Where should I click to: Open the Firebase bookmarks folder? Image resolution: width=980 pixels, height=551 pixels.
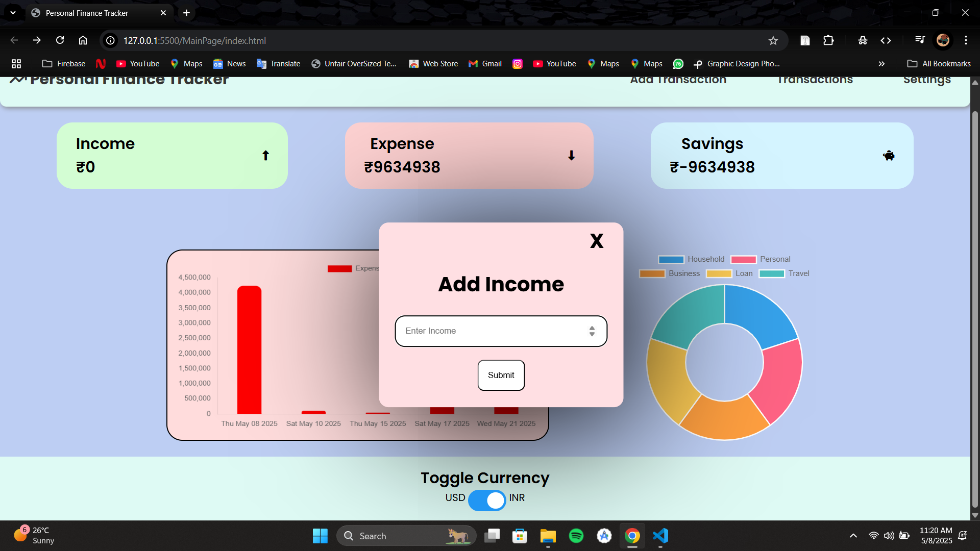(x=64, y=64)
